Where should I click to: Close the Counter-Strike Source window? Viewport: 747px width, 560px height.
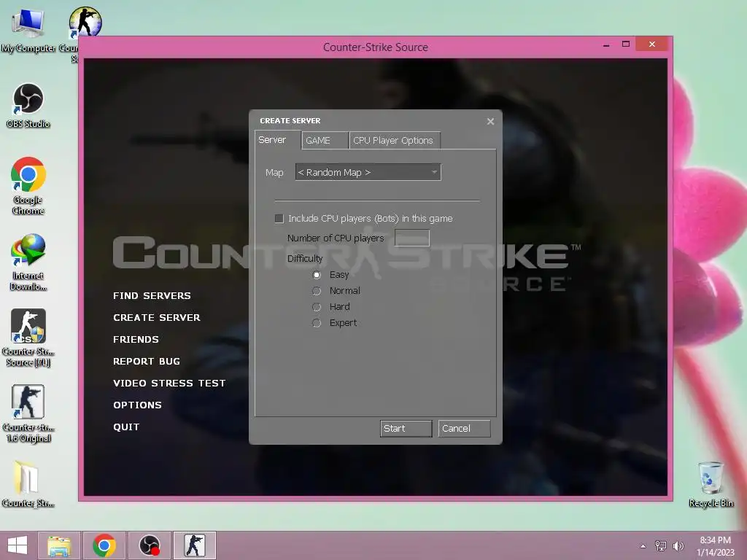[651, 44]
